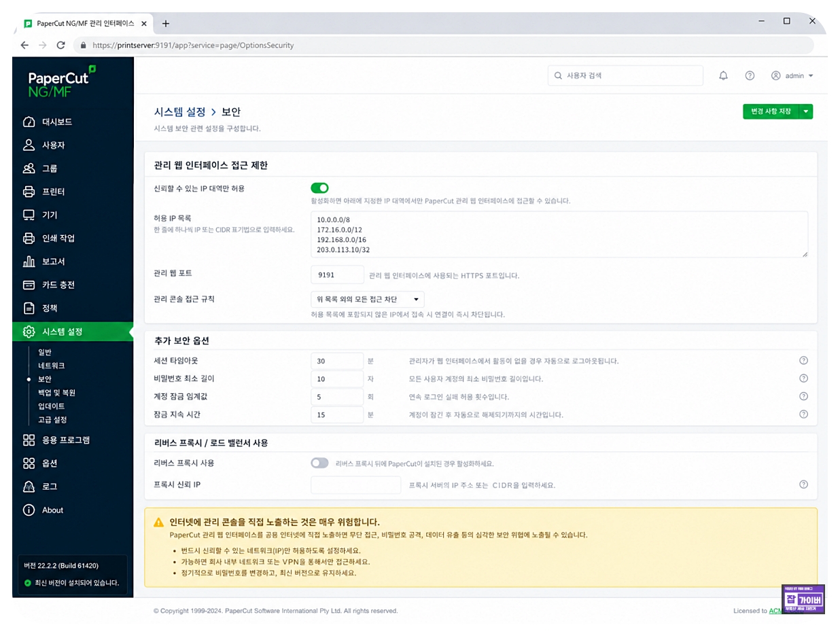Click the 인쇄 작업 print jobs icon

[x=29, y=238]
